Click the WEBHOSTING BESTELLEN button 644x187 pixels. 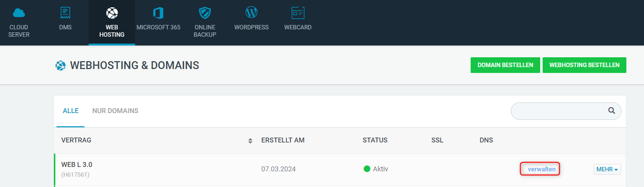584,65
